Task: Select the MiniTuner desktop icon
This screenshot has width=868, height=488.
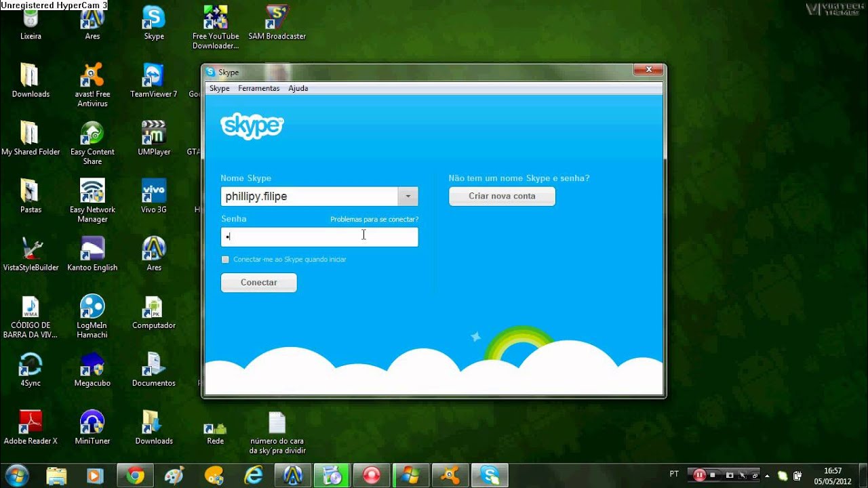Action: click(92, 428)
